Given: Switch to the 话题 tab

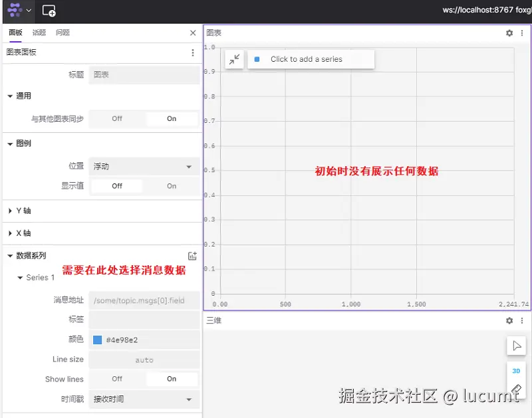Looking at the screenshot, I should 38,31.
